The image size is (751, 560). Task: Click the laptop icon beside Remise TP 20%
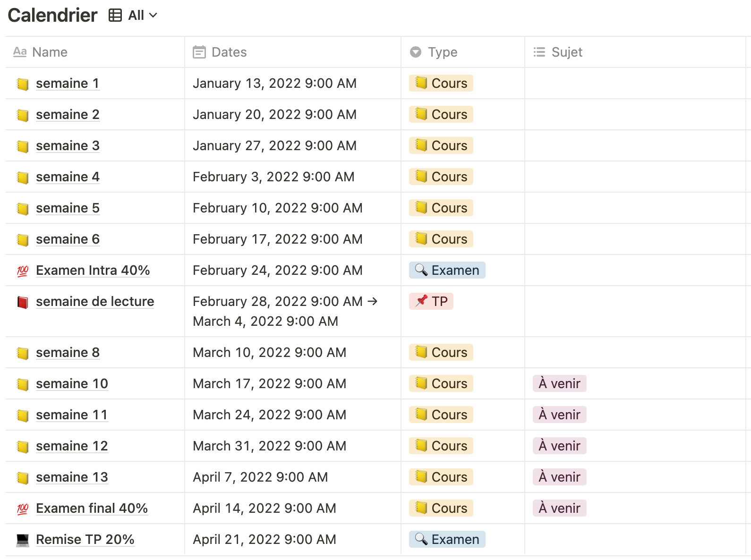23,540
